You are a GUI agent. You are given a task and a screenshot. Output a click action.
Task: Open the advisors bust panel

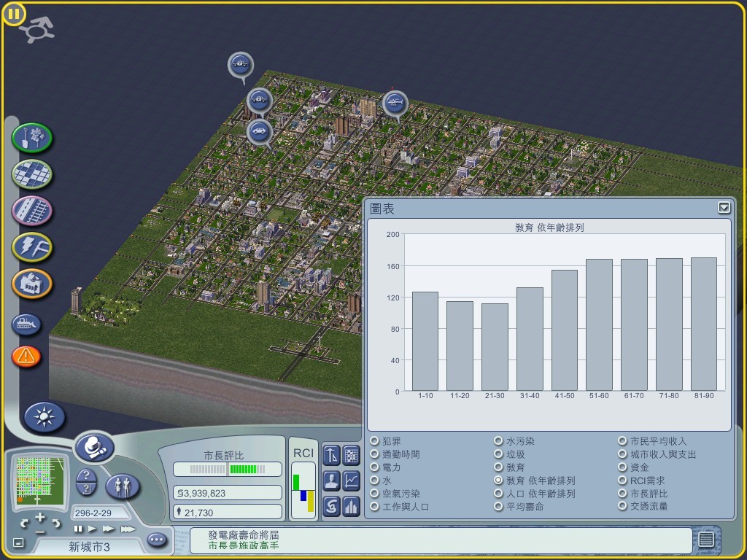coord(332,481)
